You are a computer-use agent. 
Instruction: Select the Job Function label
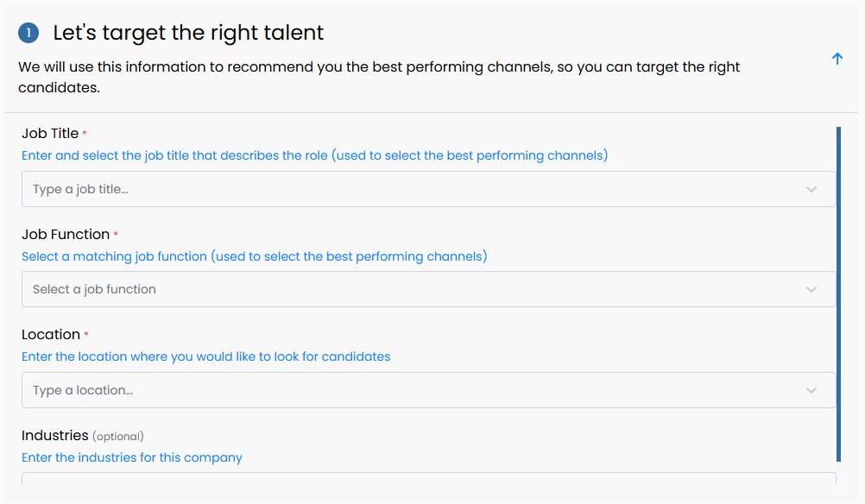pos(66,235)
